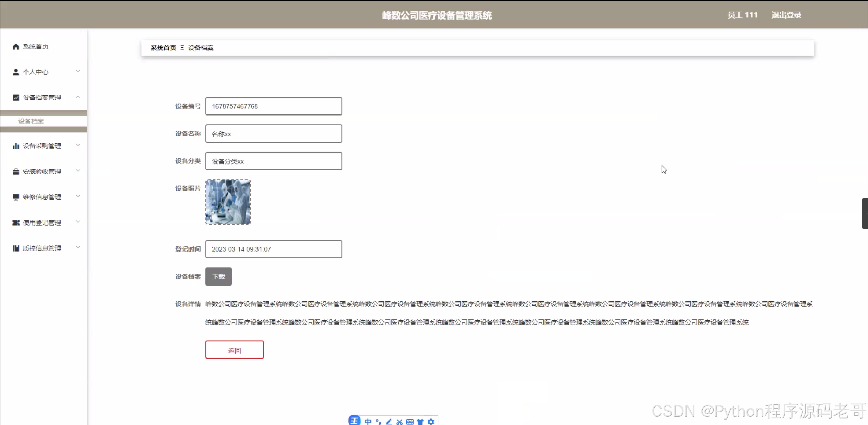
Task: Open IME settings gear icon
Action: click(x=431, y=422)
